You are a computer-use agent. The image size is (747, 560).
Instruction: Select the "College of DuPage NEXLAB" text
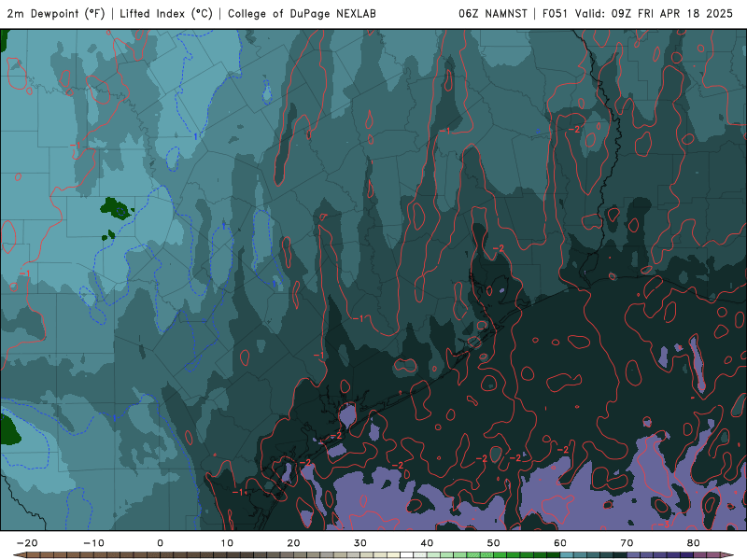click(x=302, y=14)
